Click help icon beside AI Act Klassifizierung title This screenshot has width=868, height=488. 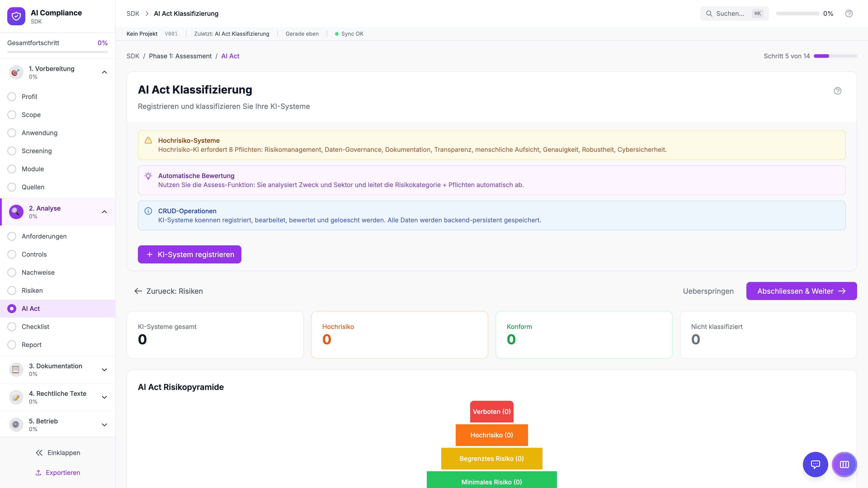pyautogui.click(x=837, y=91)
